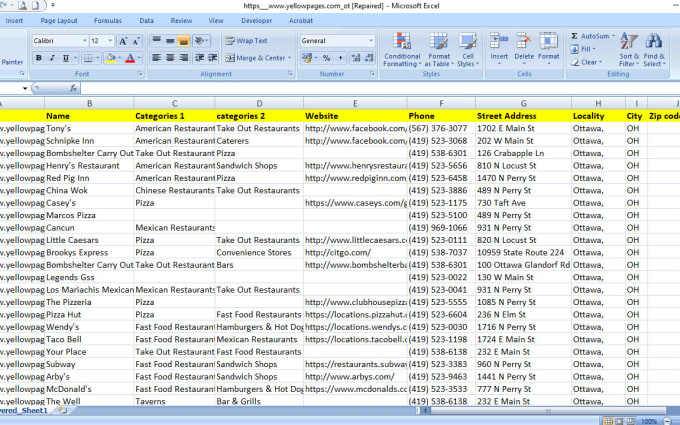Open font size dropdown
Image resolution: width=680 pixels, height=425 pixels.
[x=110, y=41]
